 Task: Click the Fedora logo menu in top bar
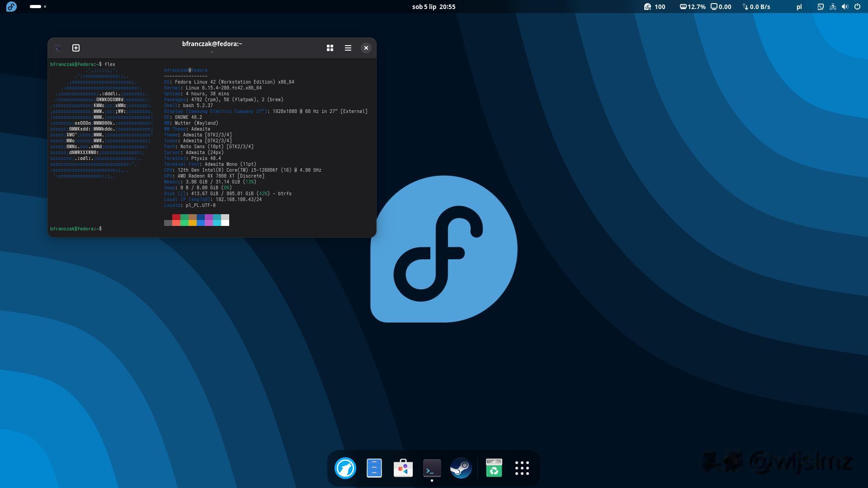click(x=11, y=7)
